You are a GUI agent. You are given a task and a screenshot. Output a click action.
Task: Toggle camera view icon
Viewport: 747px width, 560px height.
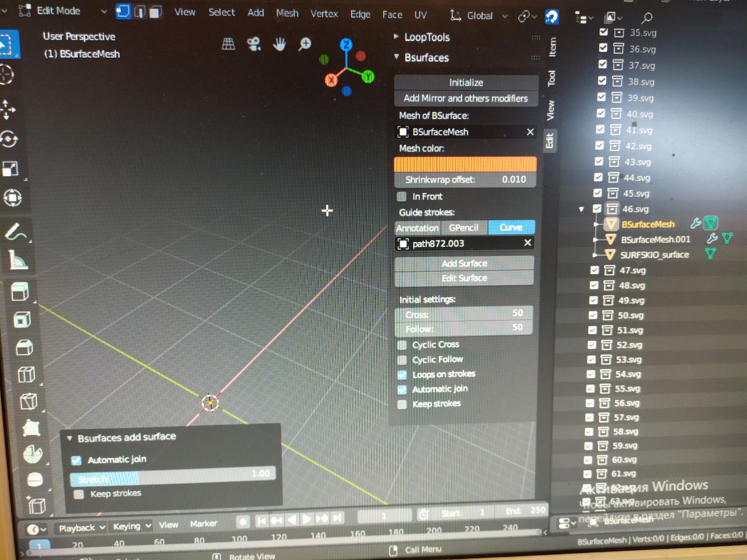click(x=254, y=44)
